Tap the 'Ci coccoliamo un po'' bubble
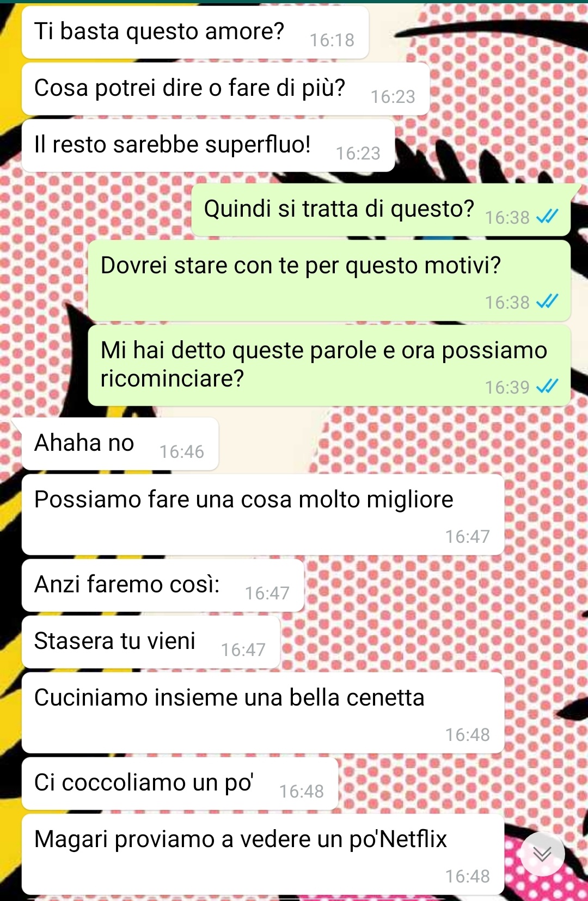 point(180,783)
